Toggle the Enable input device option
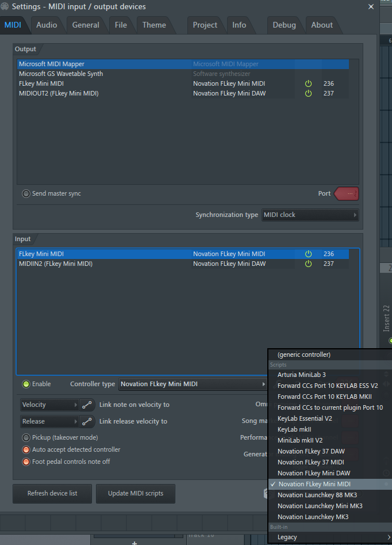392x545 pixels. pos(26,384)
